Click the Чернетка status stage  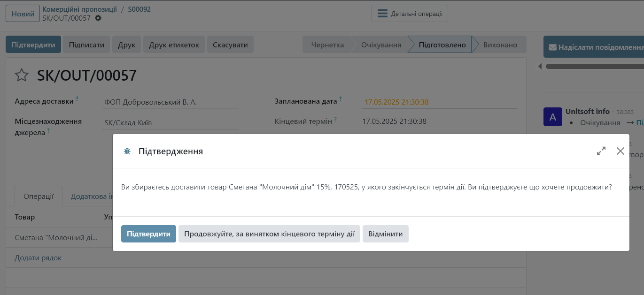click(327, 45)
